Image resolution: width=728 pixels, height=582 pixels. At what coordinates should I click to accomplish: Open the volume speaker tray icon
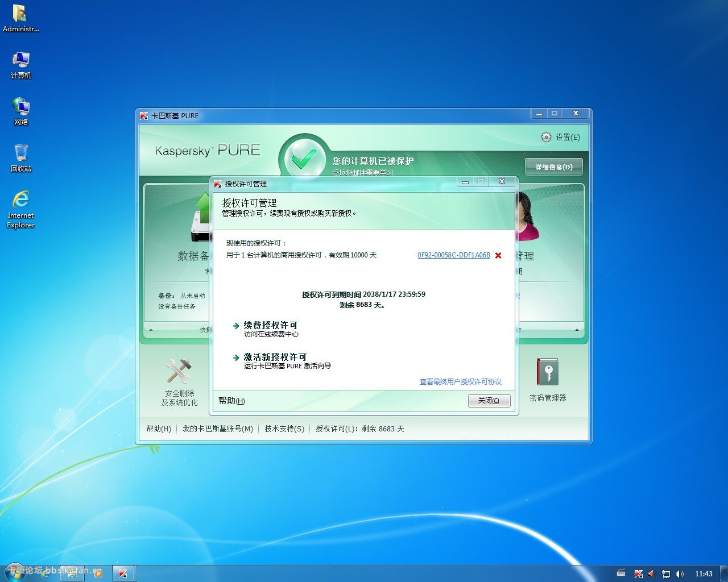pyautogui.click(x=680, y=574)
